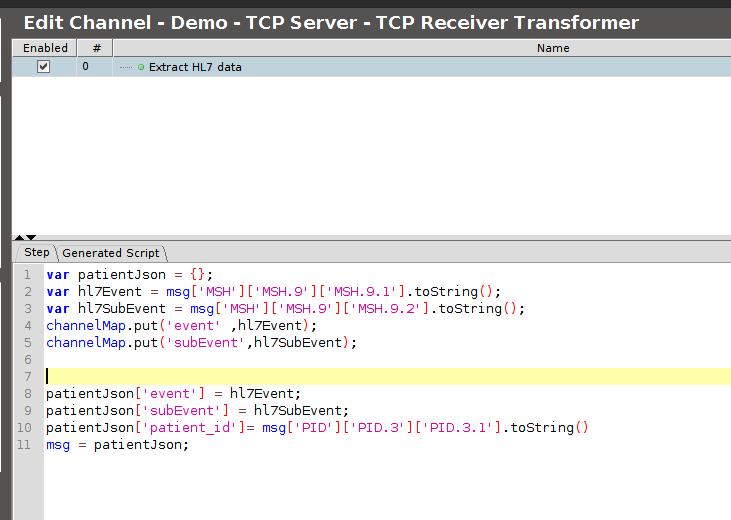Click line number 1 in the gutter
Viewport: 731px width, 520px height.
coord(28,275)
